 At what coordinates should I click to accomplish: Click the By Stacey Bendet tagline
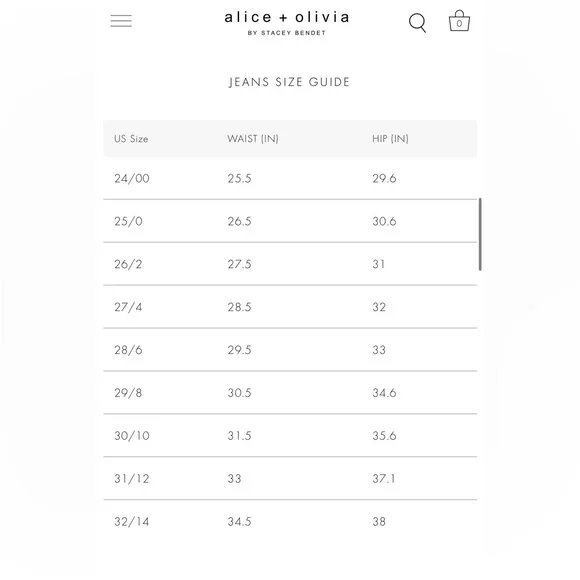[287, 33]
